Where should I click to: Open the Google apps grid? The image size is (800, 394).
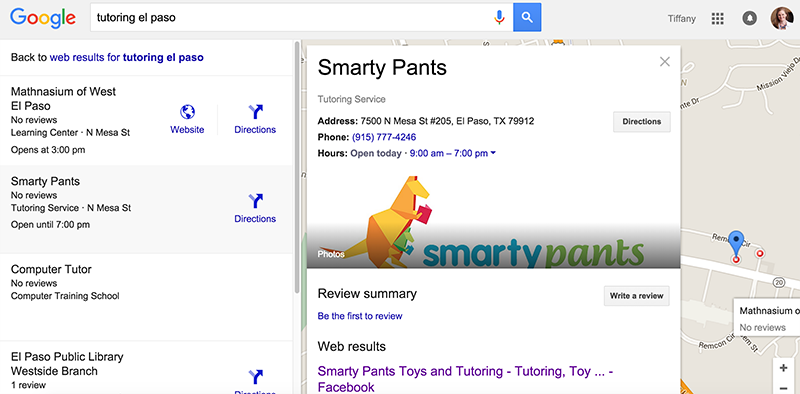717,19
